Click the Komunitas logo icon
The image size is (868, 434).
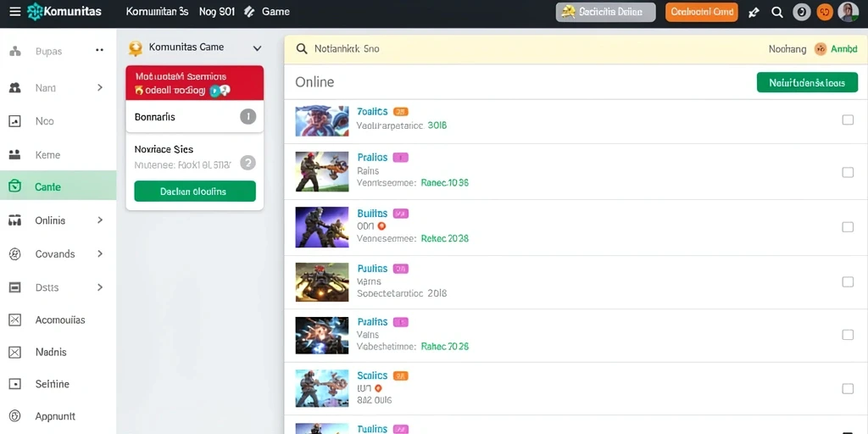[x=34, y=11]
